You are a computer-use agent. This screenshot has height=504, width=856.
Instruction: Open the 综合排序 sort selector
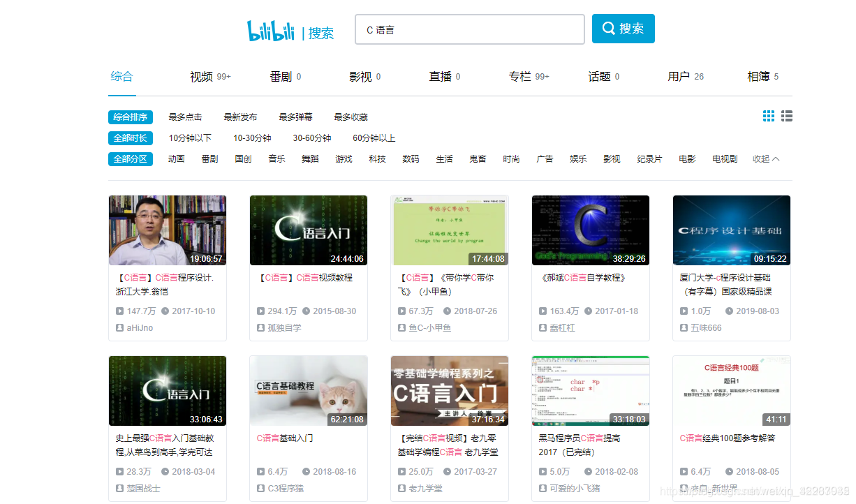pyautogui.click(x=131, y=117)
